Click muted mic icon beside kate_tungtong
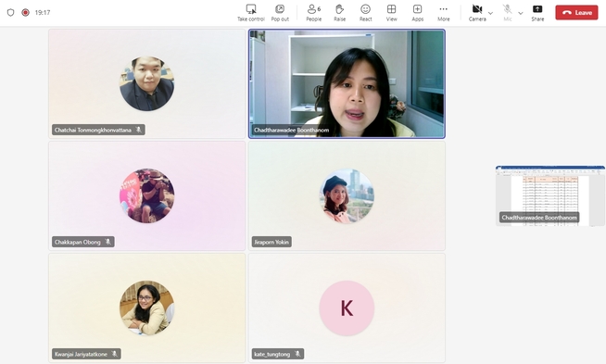Viewport: 606px width, 364px height. [297, 354]
